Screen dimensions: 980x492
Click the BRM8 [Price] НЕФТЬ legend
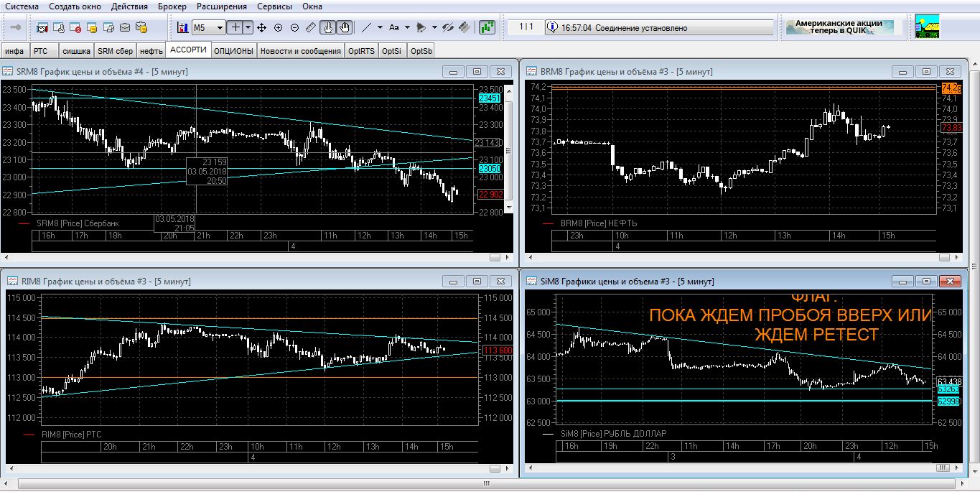coord(599,223)
